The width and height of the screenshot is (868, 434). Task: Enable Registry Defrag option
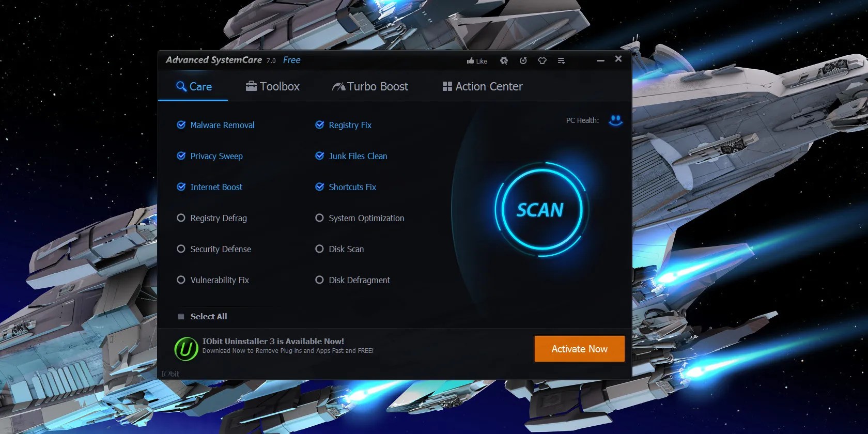(181, 218)
